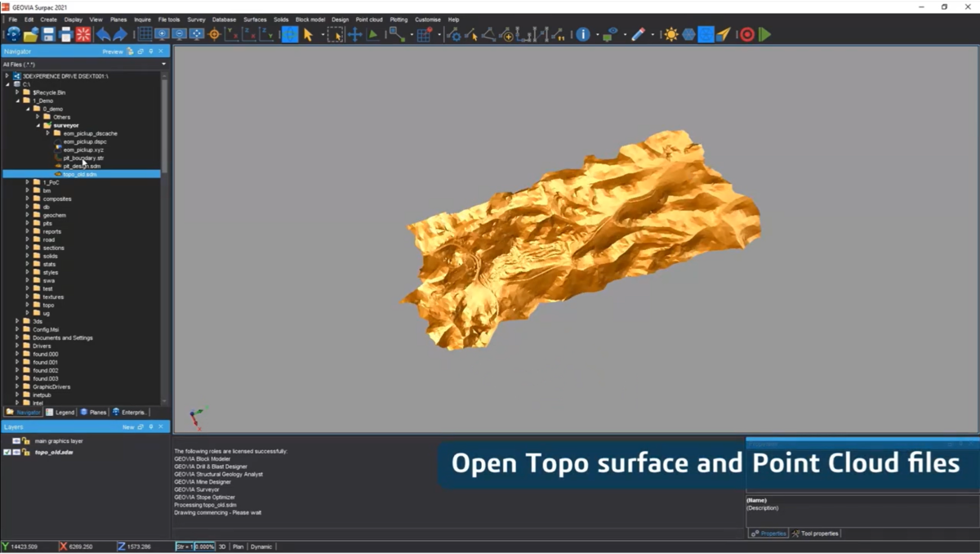This screenshot has width=980, height=554.
Task: Click Preview in the Navigator header
Action: pyautogui.click(x=113, y=51)
